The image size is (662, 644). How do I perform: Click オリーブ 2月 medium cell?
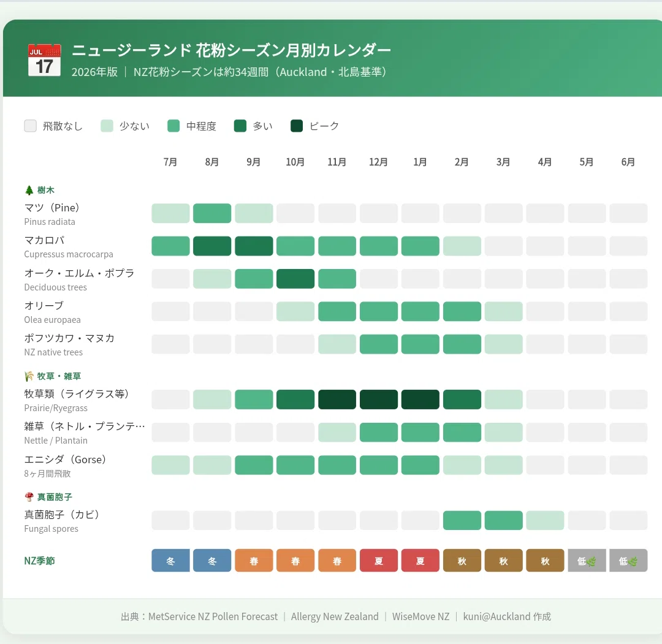[x=462, y=311]
